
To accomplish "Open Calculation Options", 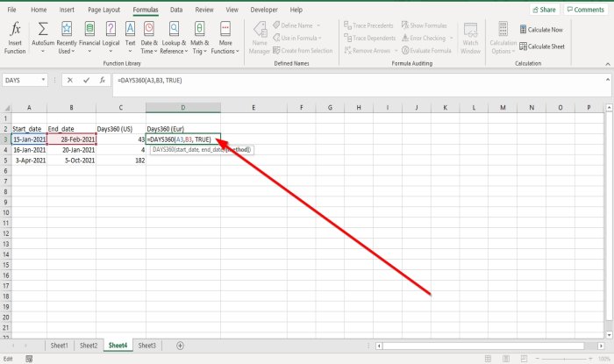I will point(503,38).
